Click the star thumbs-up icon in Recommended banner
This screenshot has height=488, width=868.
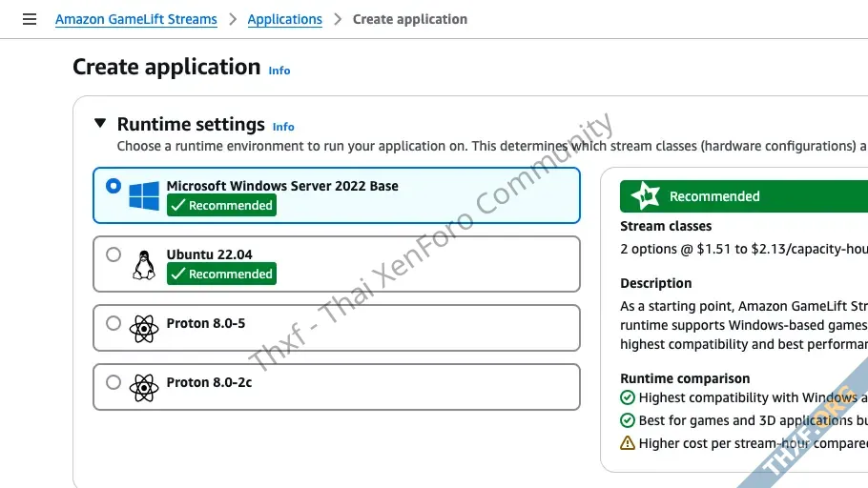[646, 195]
